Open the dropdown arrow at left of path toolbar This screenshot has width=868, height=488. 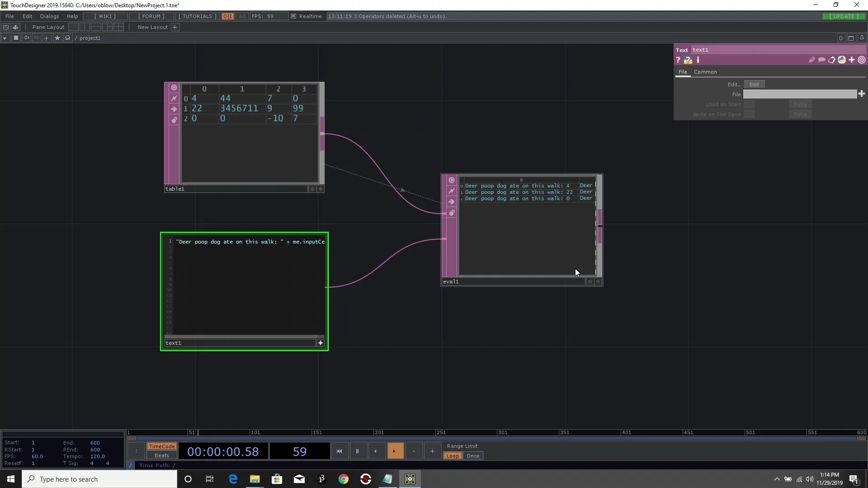[5, 38]
